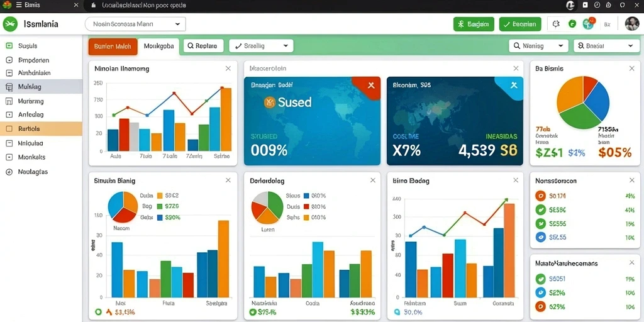Click the $05% orange value
The image size is (644, 322).
tap(614, 153)
